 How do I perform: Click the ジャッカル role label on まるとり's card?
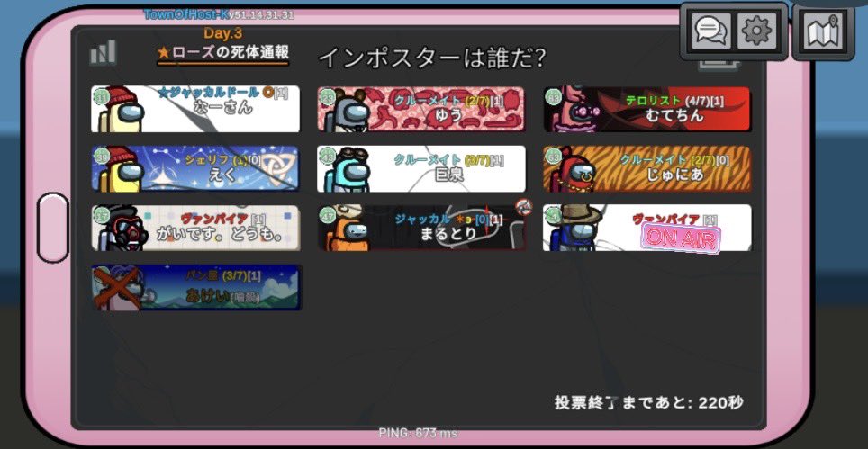tap(422, 219)
